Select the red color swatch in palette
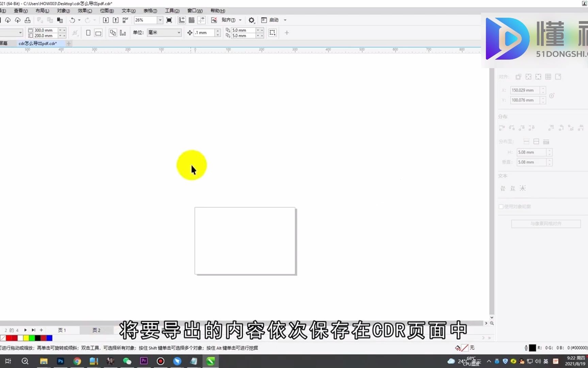 (x=9, y=338)
